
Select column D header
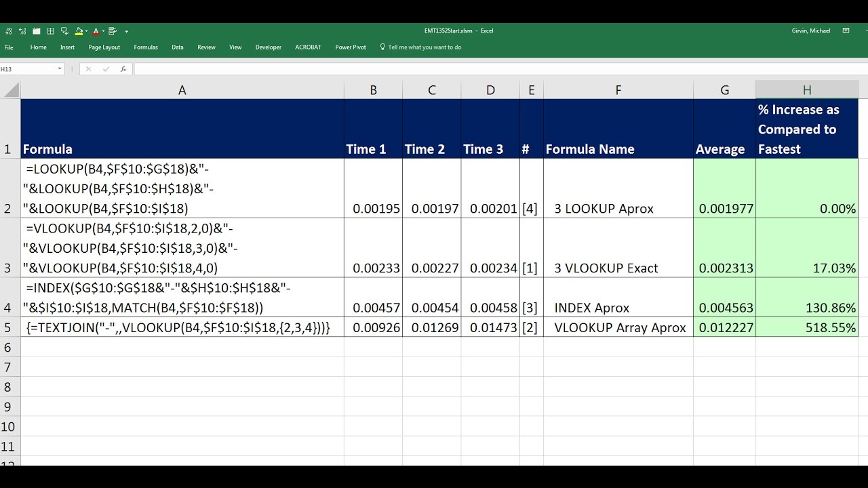(490, 90)
